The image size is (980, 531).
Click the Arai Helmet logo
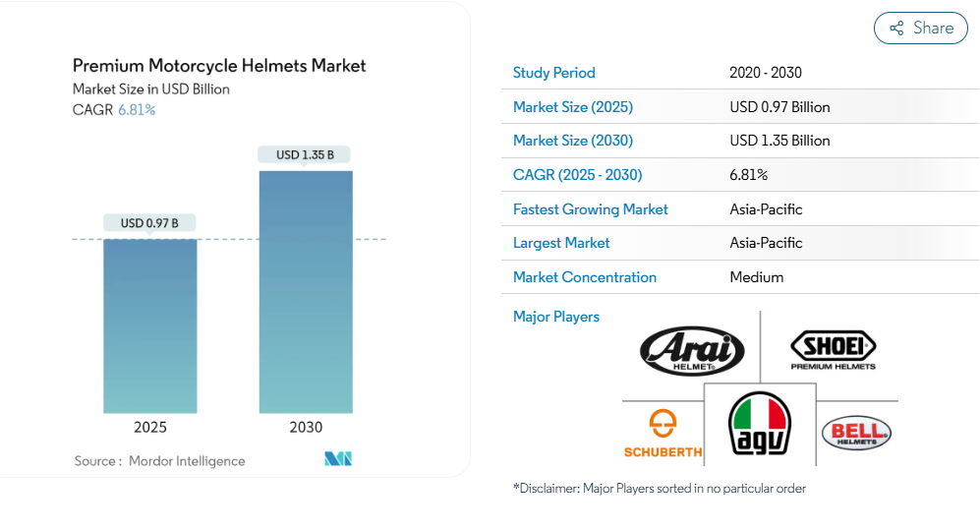(x=692, y=351)
